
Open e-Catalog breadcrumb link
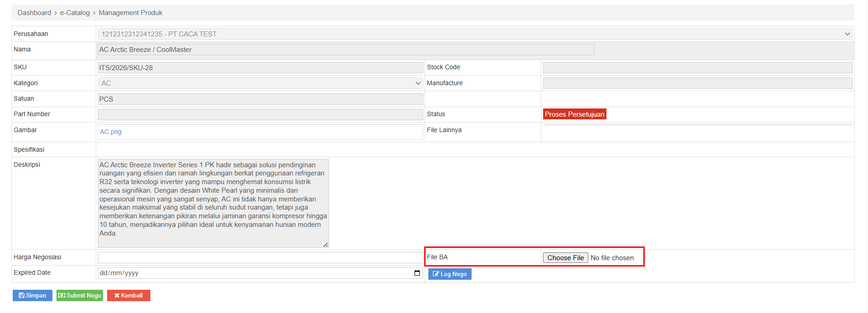pyautogui.click(x=75, y=13)
